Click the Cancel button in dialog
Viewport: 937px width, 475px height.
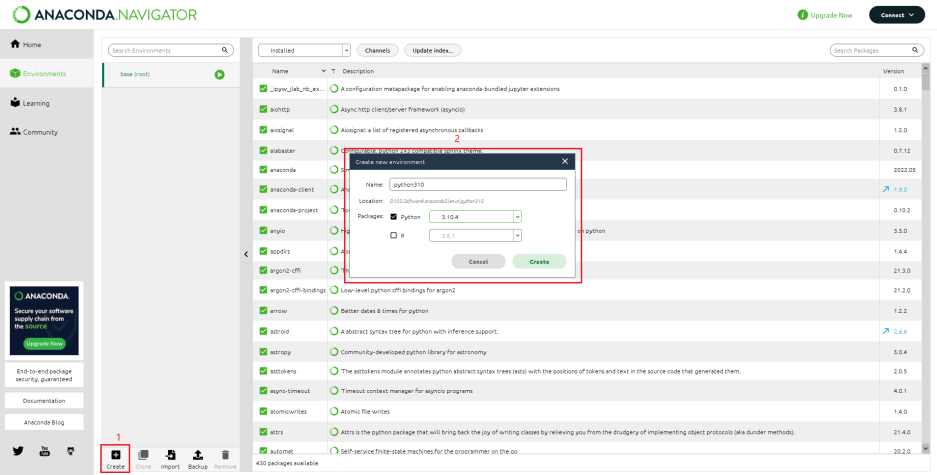(478, 262)
